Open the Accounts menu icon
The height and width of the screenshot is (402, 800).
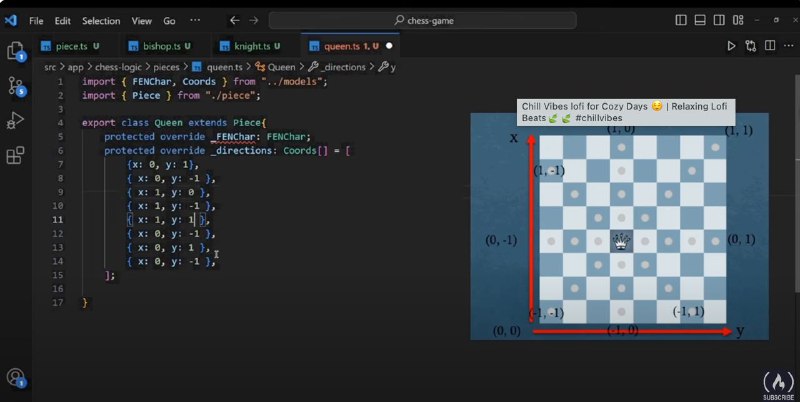pyautogui.click(x=16, y=378)
